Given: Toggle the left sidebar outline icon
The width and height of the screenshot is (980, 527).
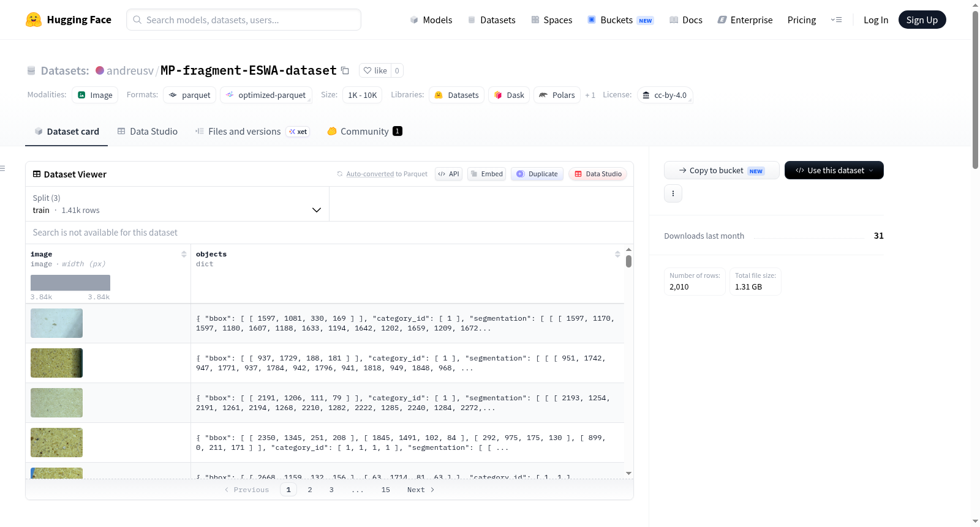Looking at the screenshot, I should pyautogui.click(x=2, y=168).
